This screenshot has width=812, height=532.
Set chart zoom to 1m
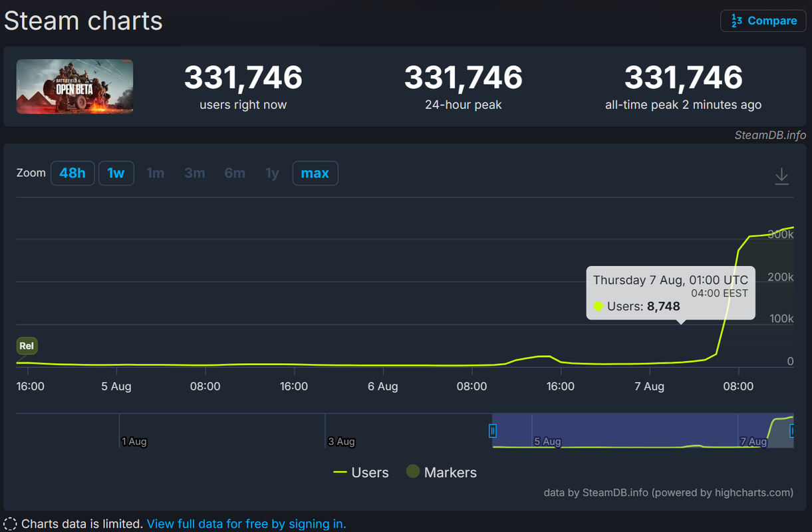pyautogui.click(x=155, y=173)
